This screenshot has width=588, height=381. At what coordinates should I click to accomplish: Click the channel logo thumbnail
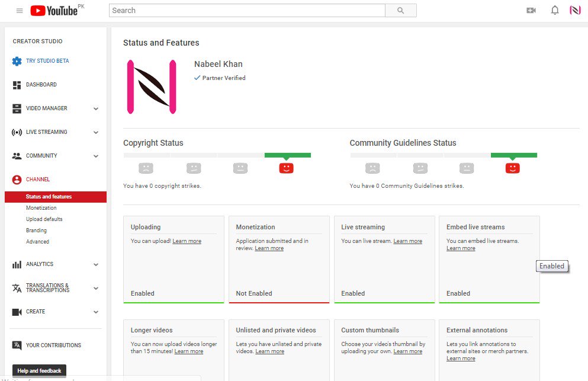coord(152,87)
